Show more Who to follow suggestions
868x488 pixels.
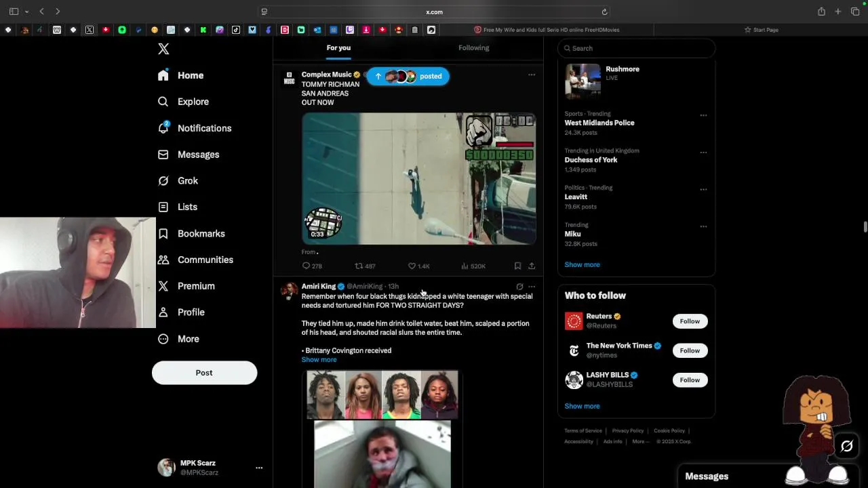pyautogui.click(x=582, y=406)
